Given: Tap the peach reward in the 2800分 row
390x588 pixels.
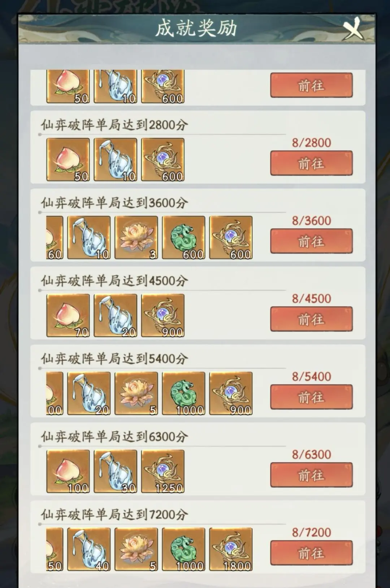Looking at the screenshot, I should 68,160.
